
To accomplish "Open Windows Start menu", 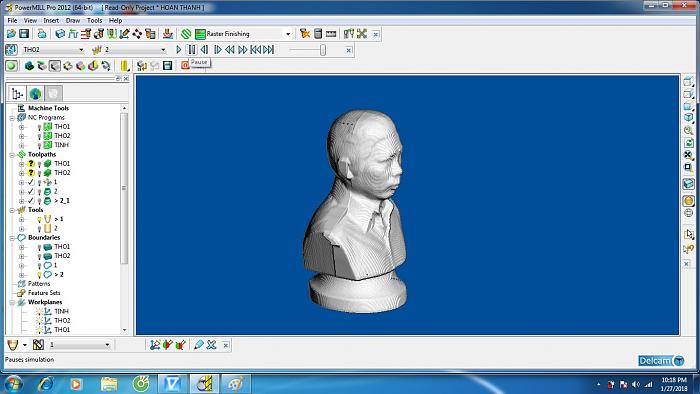I will (12, 384).
